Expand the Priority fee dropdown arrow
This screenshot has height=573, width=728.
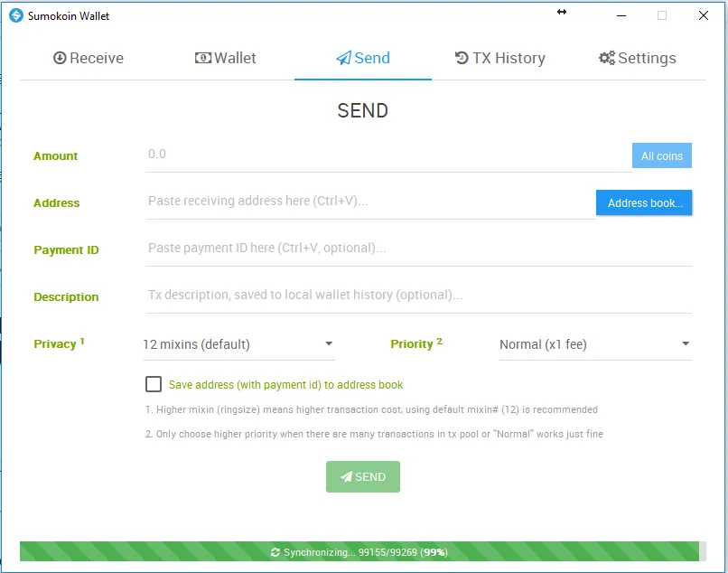pyautogui.click(x=686, y=344)
